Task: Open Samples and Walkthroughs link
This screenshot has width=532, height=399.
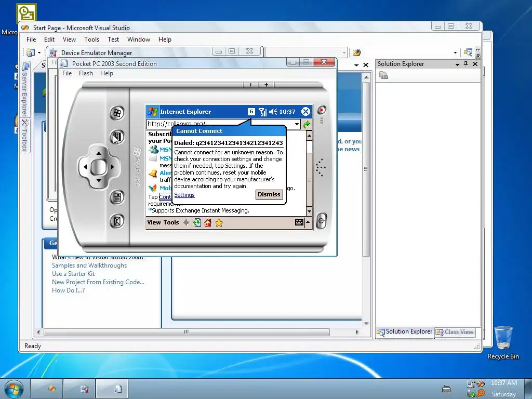Action: [89, 265]
